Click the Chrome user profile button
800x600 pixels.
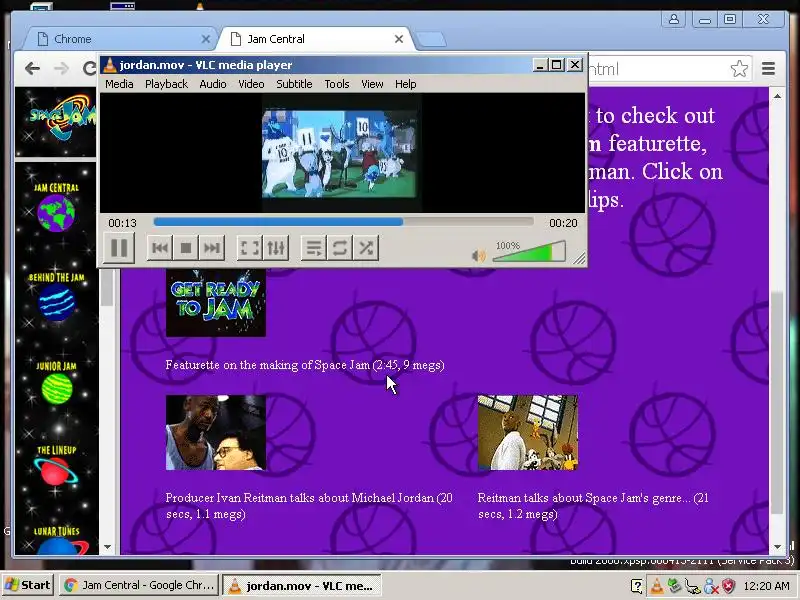click(674, 19)
